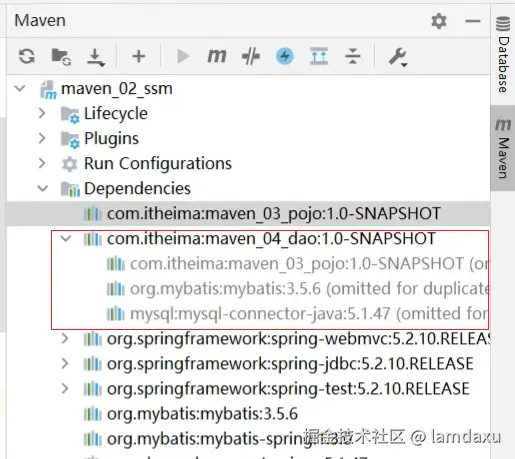515x459 pixels.
Task: Expand all tree nodes icon
Action: click(x=319, y=56)
